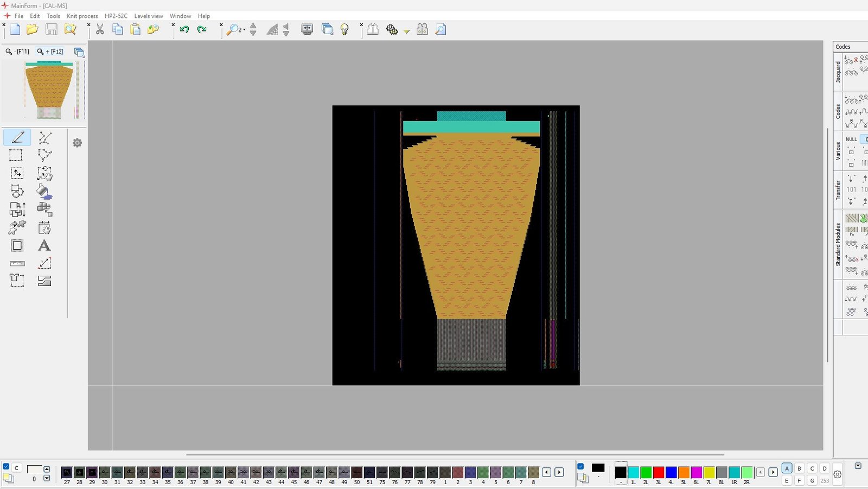Click the zoom in F12 button

(x=50, y=52)
